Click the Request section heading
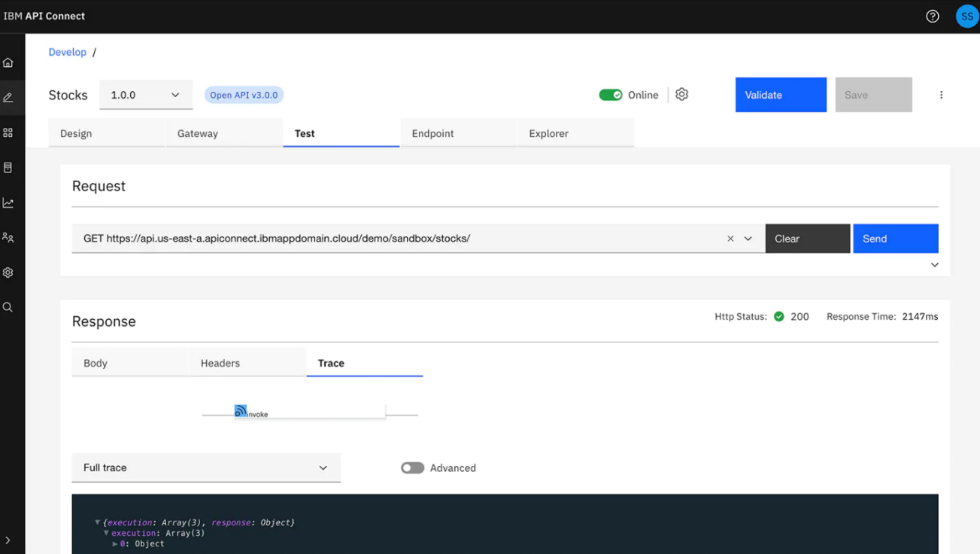Screen dimensions: 980x554 [99, 186]
